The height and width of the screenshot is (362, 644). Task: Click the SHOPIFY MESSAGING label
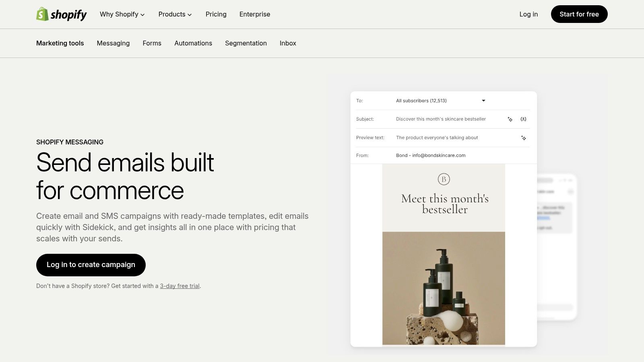pos(70,142)
